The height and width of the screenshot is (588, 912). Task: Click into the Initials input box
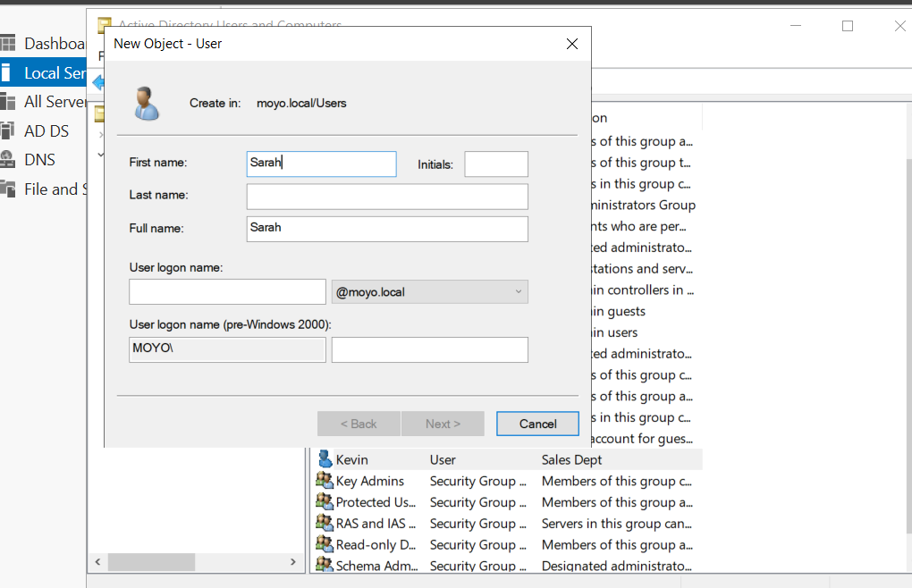(x=496, y=164)
